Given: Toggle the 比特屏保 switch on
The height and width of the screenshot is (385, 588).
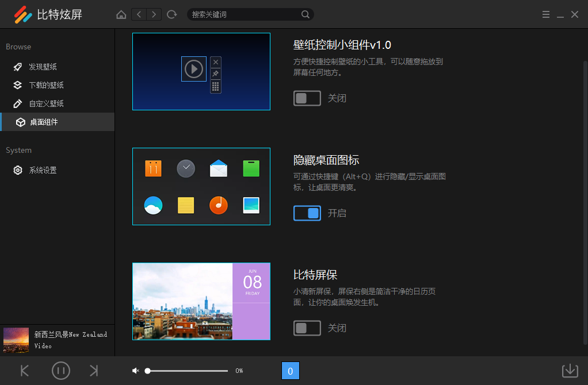Looking at the screenshot, I should click(307, 328).
